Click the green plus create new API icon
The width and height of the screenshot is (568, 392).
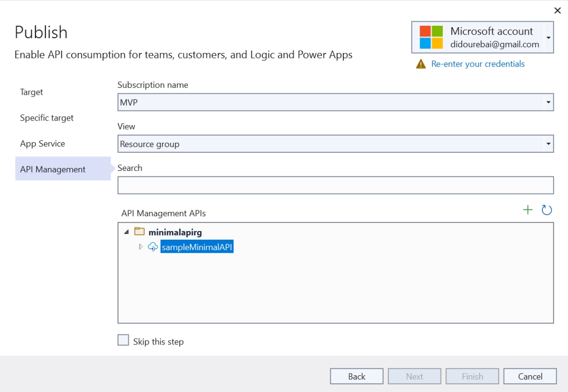coord(528,210)
